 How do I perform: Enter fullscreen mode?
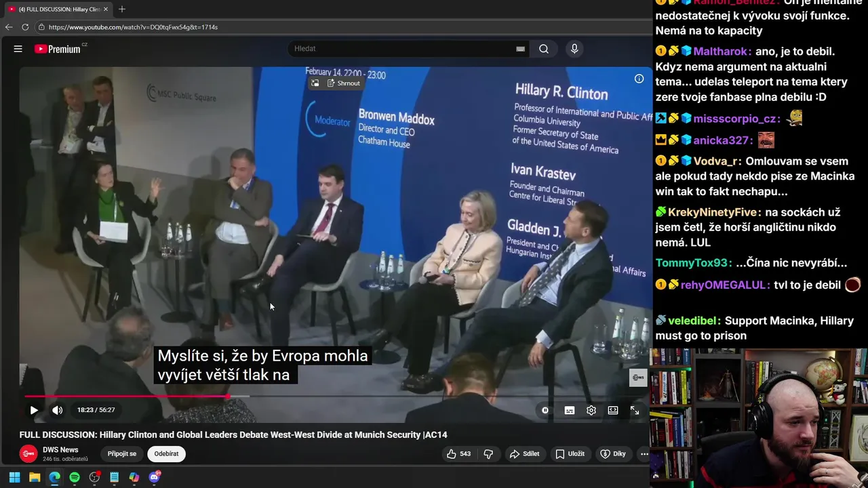coord(635,410)
